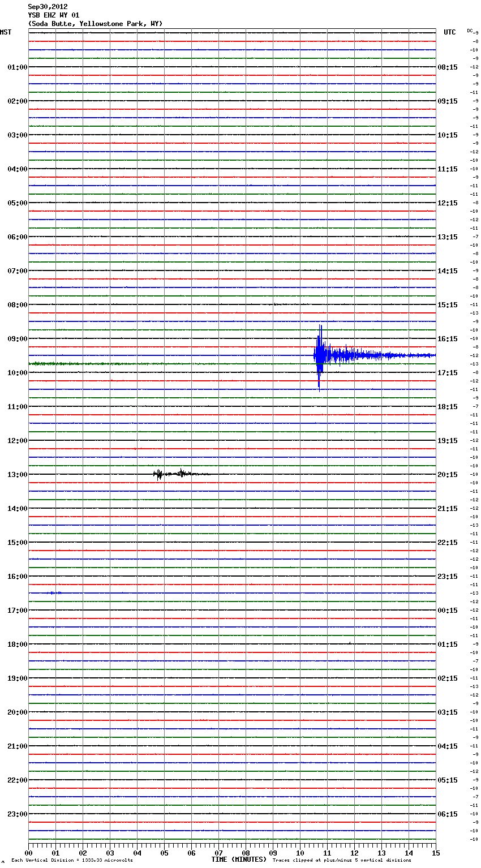The height and width of the screenshot is (868, 481).
Task: Click the 02:00 MST time label
Action: point(17,101)
